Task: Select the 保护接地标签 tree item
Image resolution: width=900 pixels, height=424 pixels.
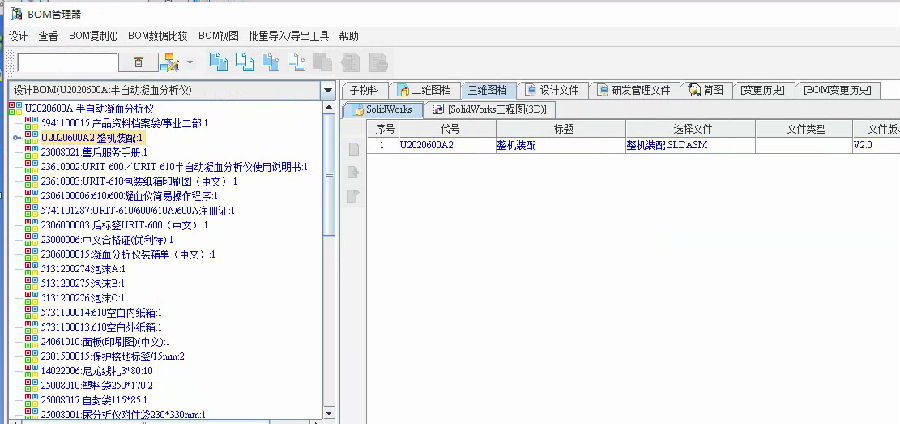Action: [112, 356]
